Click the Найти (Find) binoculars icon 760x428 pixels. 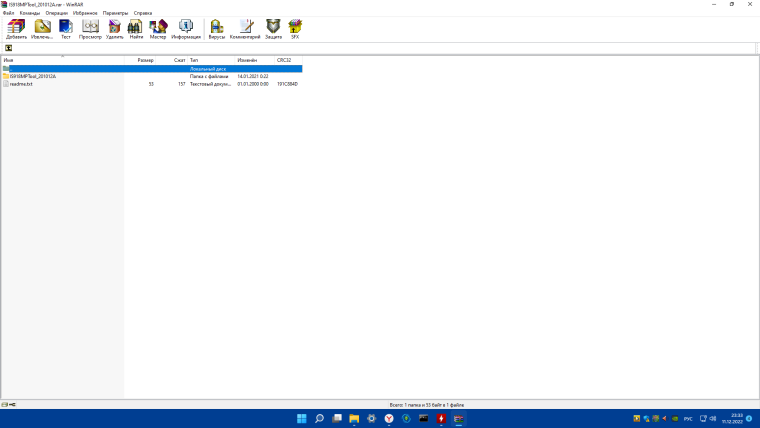coord(136,28)
